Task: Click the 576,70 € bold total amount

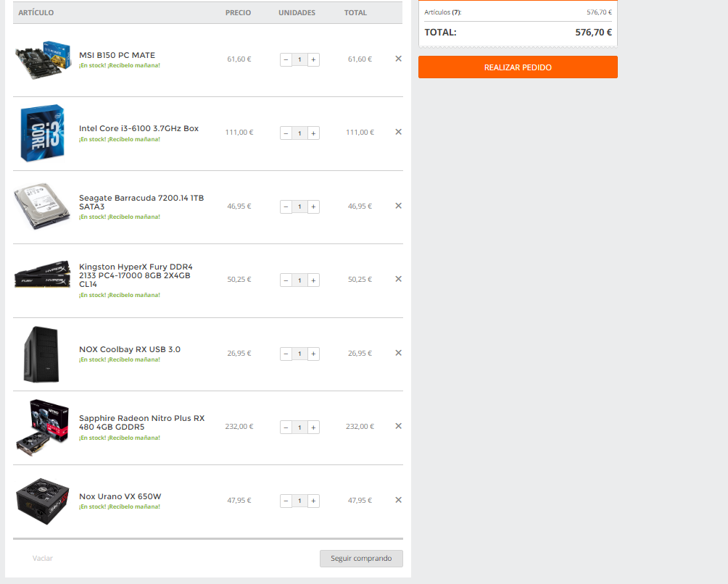Action: click(593, 33)
